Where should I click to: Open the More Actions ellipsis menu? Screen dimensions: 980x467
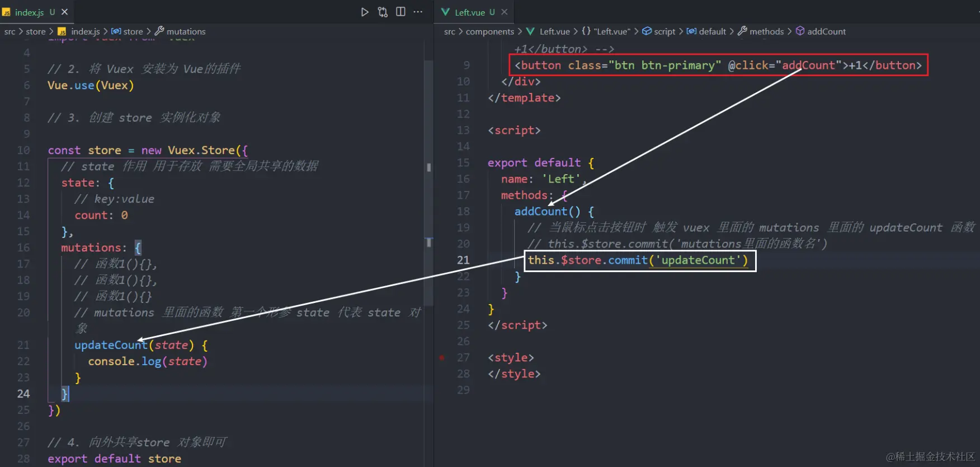[x=418, y=12]
